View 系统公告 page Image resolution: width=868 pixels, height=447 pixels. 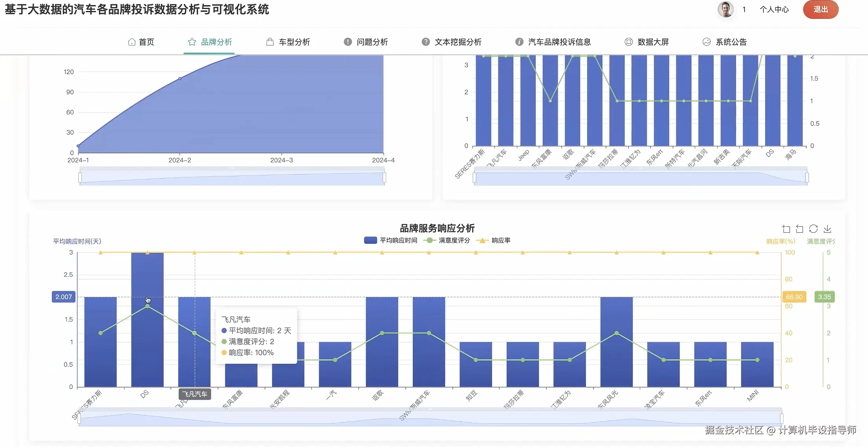click(x=725, y=42)
